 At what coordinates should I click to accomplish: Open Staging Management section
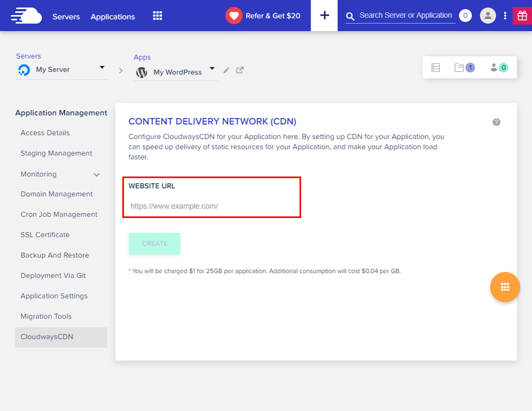[56, 153]
